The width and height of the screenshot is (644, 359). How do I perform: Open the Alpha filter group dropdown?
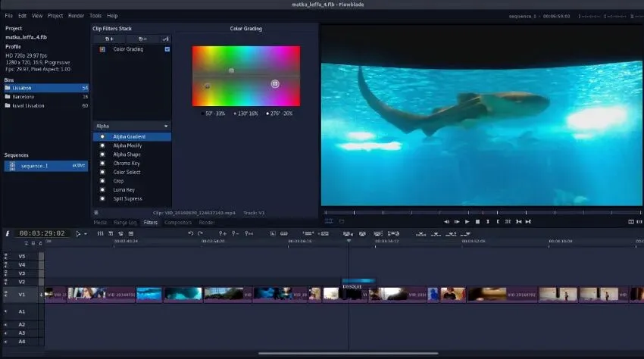[132, 126]
